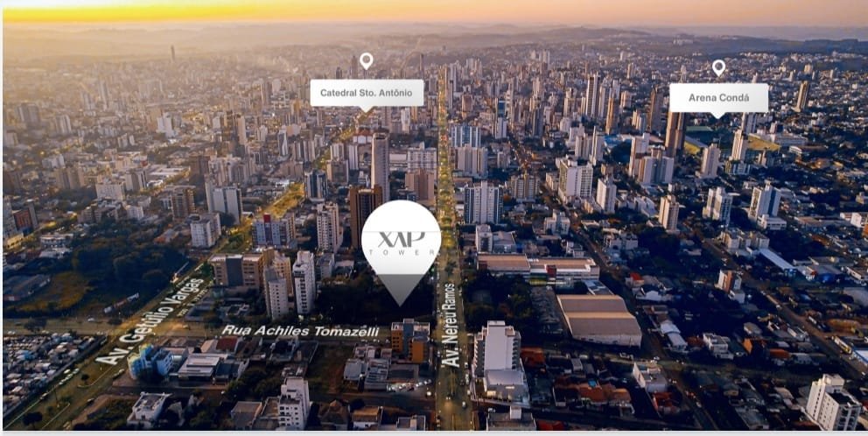Click the orange building below the XAP marker
The width and height of the screenshot is (868, 436).
tap(410, 340)
